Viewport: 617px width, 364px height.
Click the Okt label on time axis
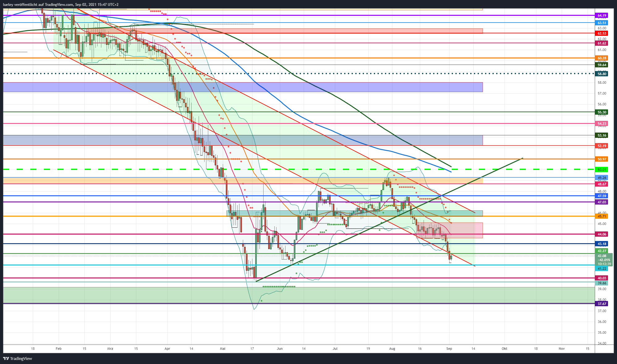tap(505, 349)
